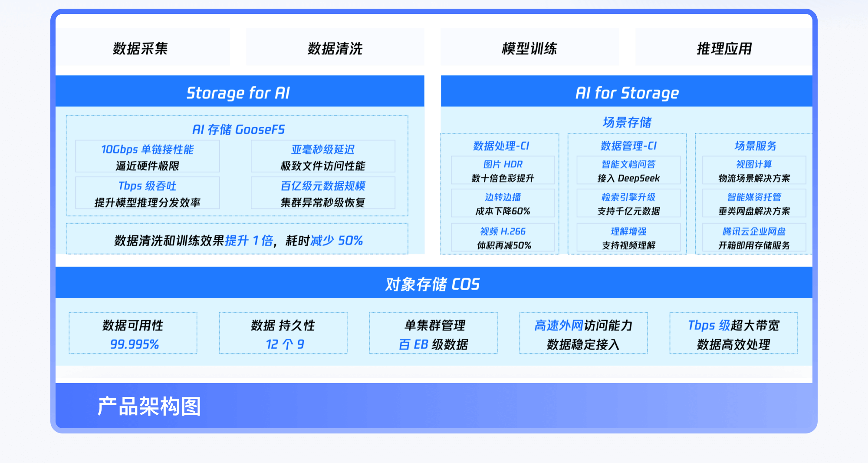Click the 视图计算 text
Screen dimensions: 868x463
point(754,164)
